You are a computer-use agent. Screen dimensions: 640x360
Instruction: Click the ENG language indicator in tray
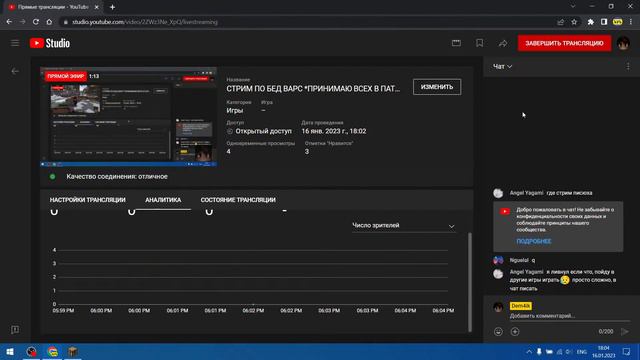(582, 352)
